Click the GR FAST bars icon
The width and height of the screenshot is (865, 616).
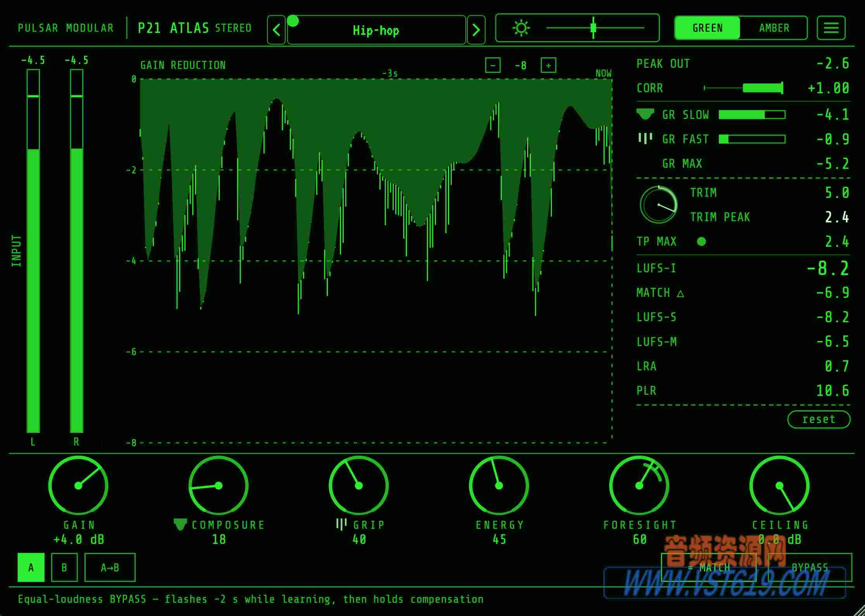645,138
